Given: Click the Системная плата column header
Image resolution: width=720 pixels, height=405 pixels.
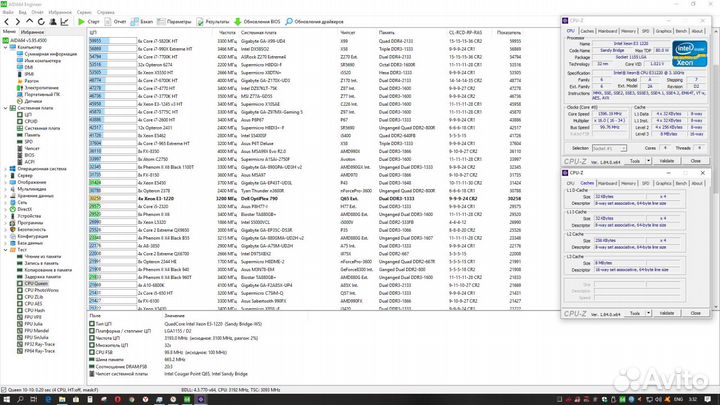Looking at the screenshot, I should pyautogui.click(x=259, y=33).
